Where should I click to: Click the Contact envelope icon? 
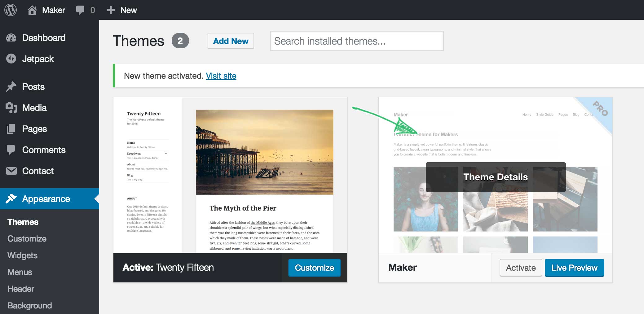coord(11,171)
